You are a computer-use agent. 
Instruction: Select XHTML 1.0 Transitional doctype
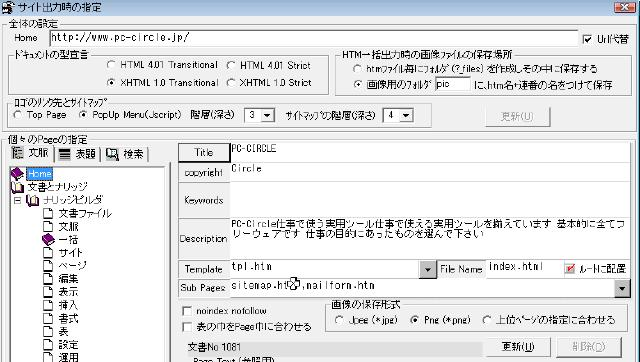111,82
